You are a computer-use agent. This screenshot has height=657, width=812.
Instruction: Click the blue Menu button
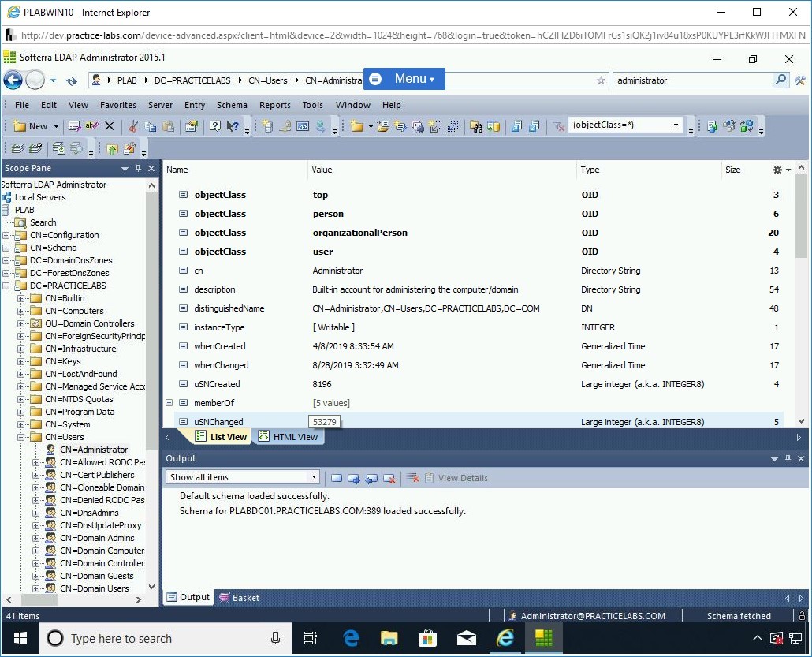(404, 79)
